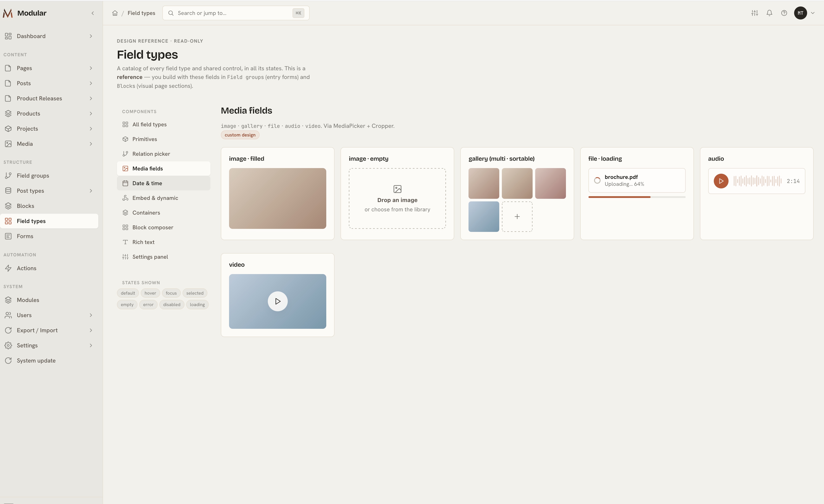Open Modules in the sidebar
Screen dimensions: 824x504
[x=49, y=300]
